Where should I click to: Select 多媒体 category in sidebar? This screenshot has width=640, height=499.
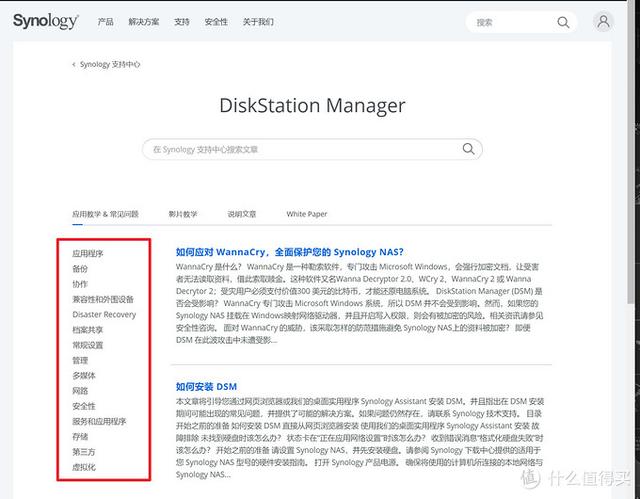84,375
